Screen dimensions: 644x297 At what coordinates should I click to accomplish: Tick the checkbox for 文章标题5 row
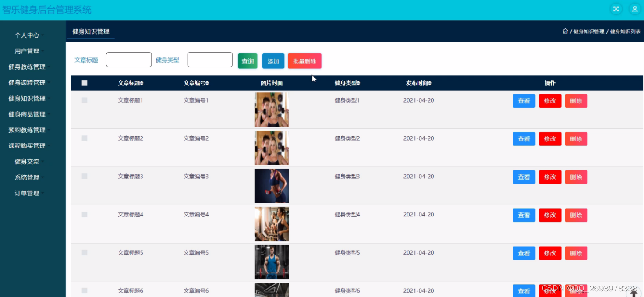pos(85,253)
